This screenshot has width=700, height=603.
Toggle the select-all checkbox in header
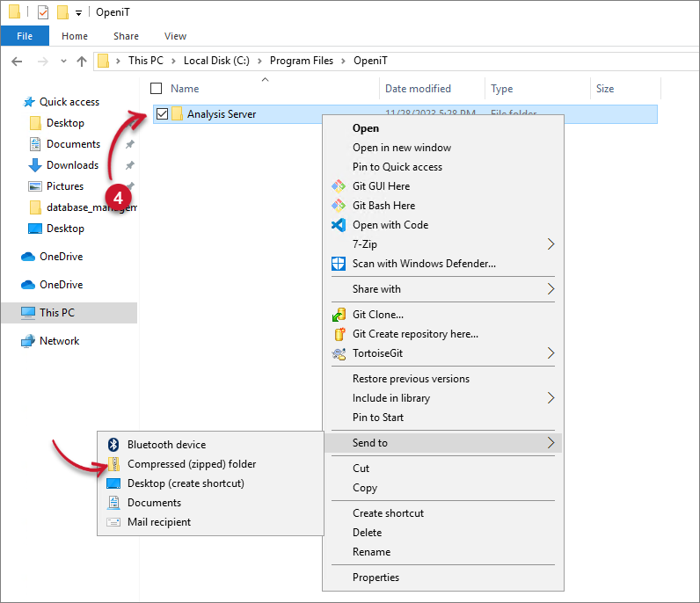coord(156,89)
